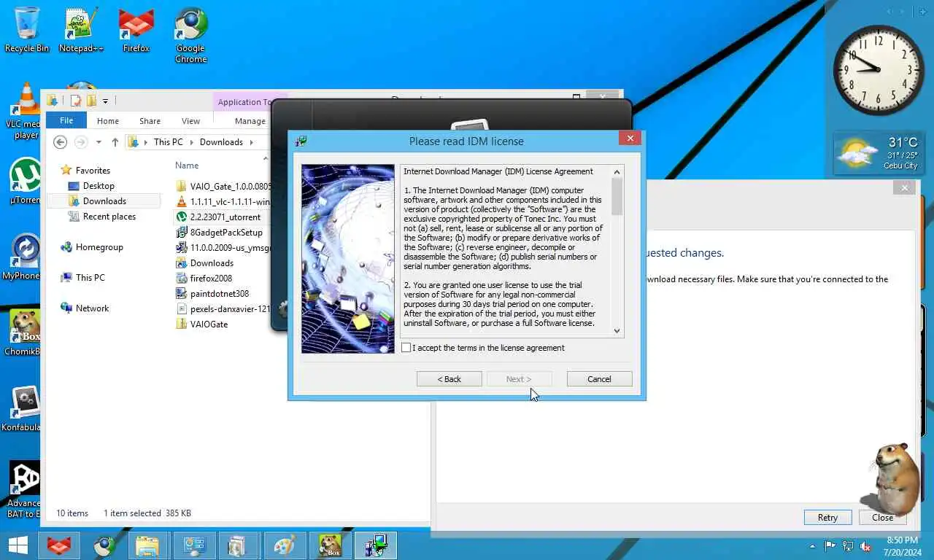The height and width of the screenshot is (560, 934).
Task: Select the firefox2008 file
Action: (x=204, y=278)
